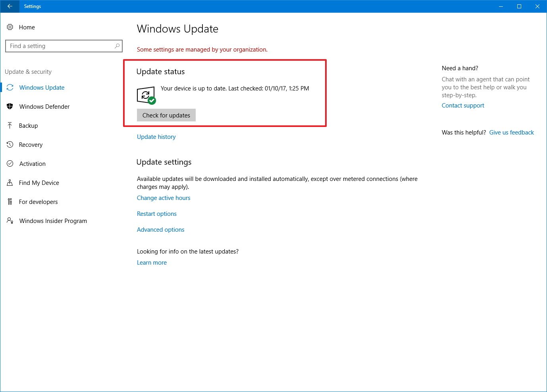547x392 pixels.
Task: Click the For developers tools icon
Action: click(10, 202)
